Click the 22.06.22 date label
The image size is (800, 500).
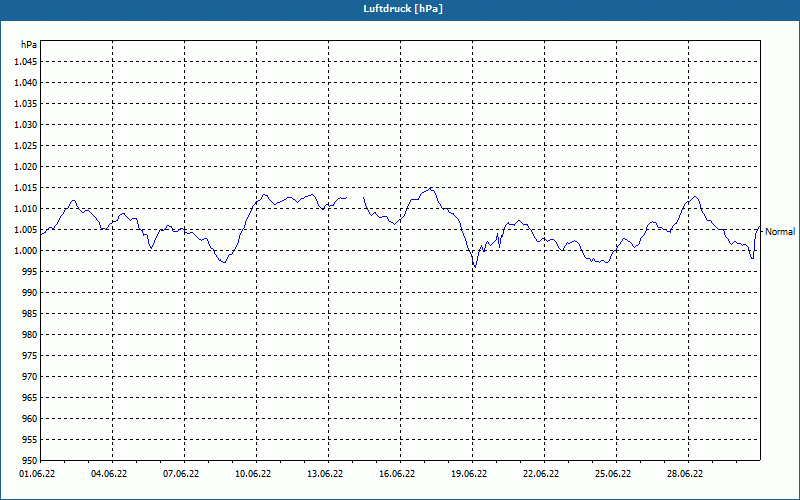tap(541, 474)
